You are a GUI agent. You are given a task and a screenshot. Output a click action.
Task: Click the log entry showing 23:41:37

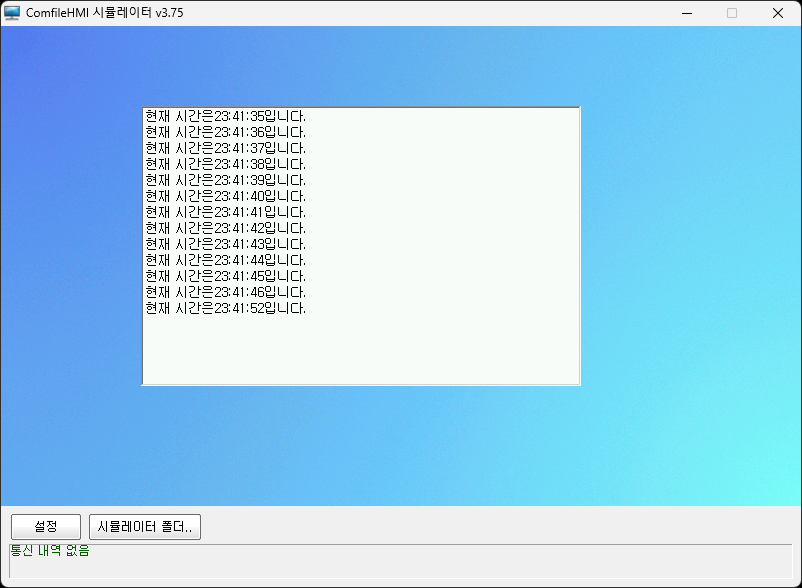pos(225,148)
